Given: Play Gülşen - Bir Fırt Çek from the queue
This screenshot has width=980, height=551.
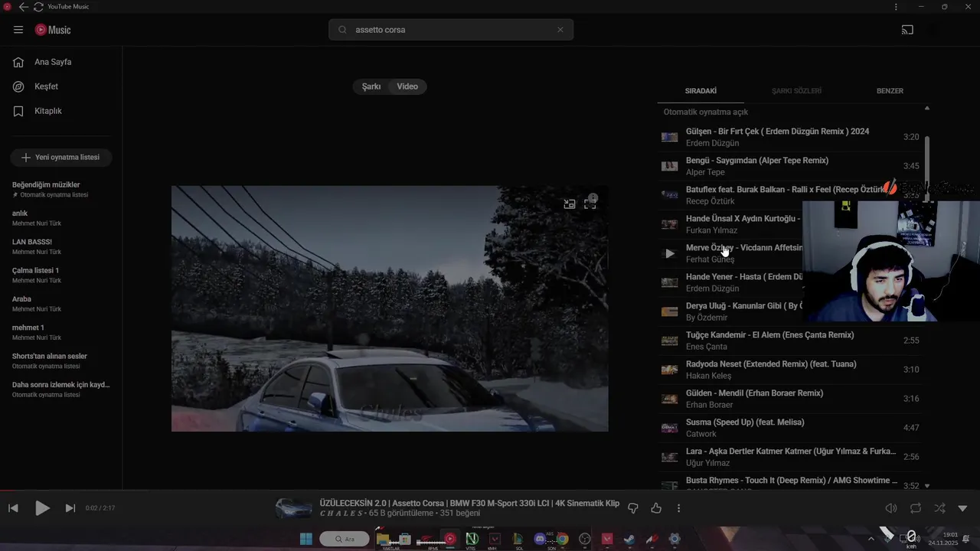Looking at the screenshot, I should point(790,137).
